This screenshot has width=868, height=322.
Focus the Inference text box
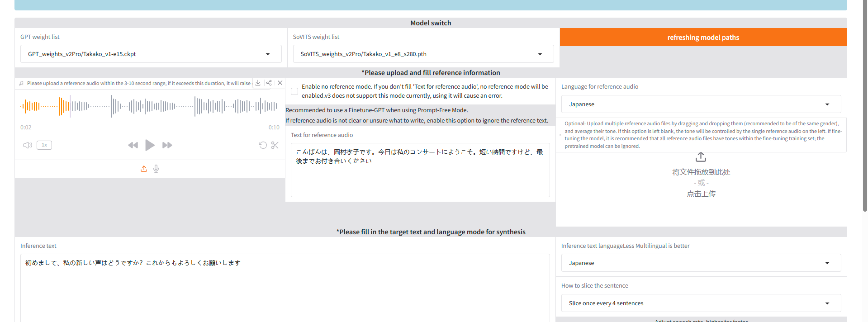coord(285,288)
